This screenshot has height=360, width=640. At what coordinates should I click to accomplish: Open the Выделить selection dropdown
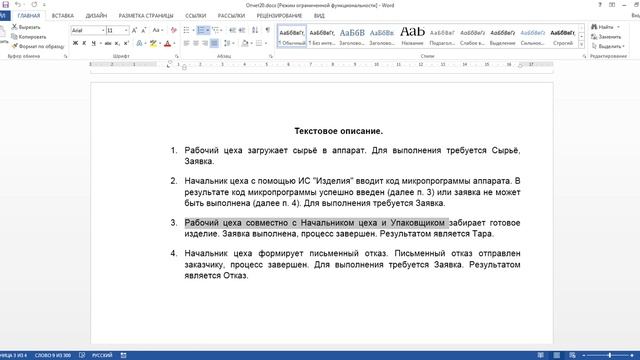608,47
